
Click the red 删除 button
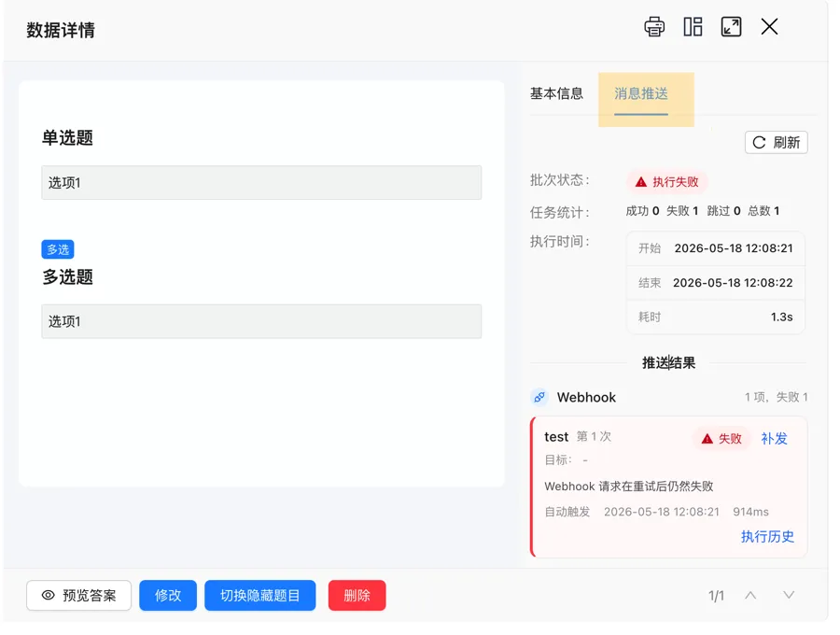357,596
